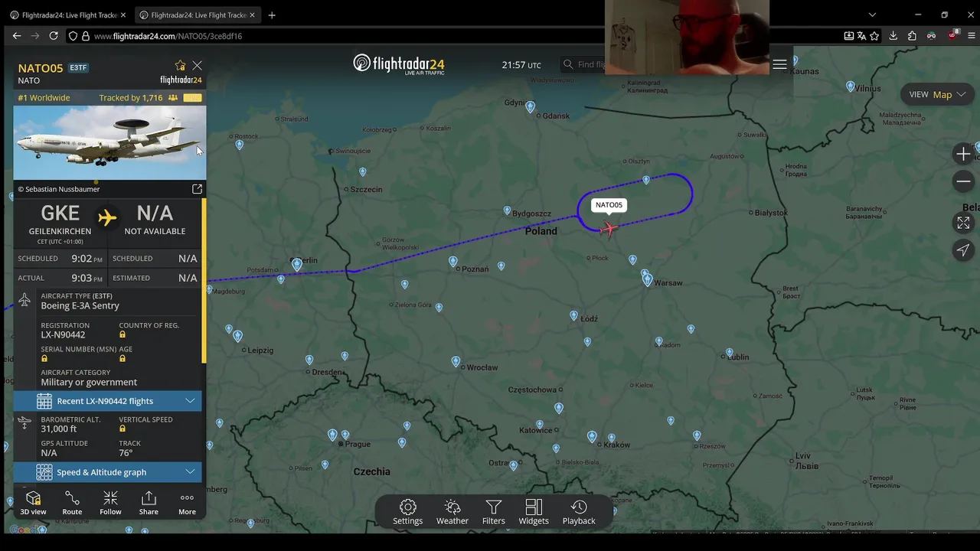Viewport: 980px width, 551px height.
Task: Open the Widgets menu
Action: tap(534, 512)
